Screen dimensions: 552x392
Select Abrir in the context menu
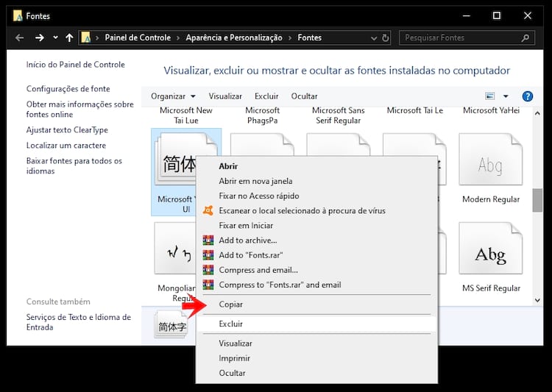[316, 166]
